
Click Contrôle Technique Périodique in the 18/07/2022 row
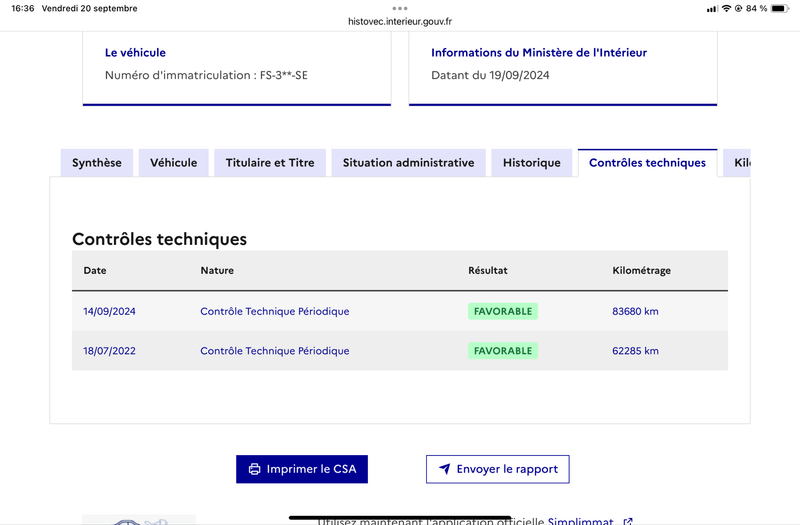pyautogui.click(x=274, y=351)
